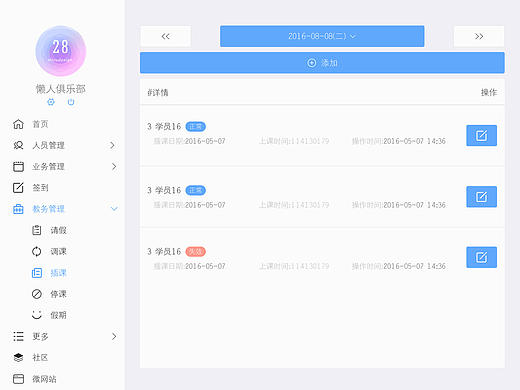Expand 人员管理 with its chevron
Screen dimensions: 520x390
112,145
